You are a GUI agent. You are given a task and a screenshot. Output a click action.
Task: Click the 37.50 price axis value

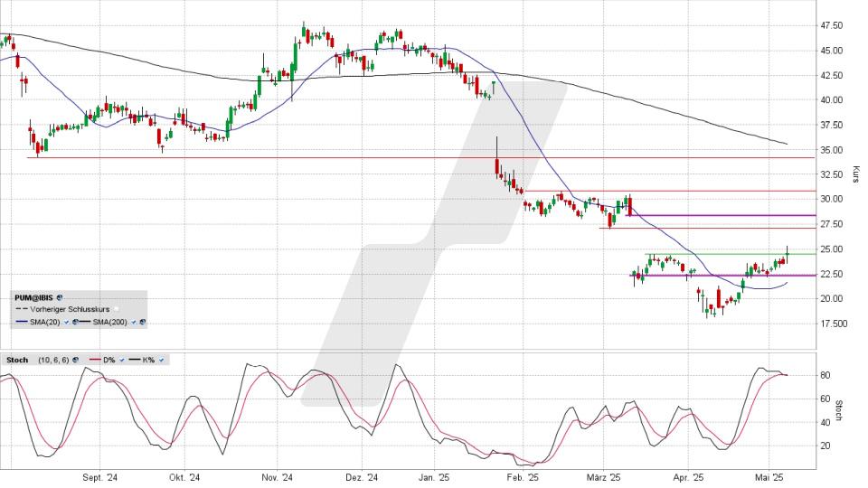click(832, 125)
